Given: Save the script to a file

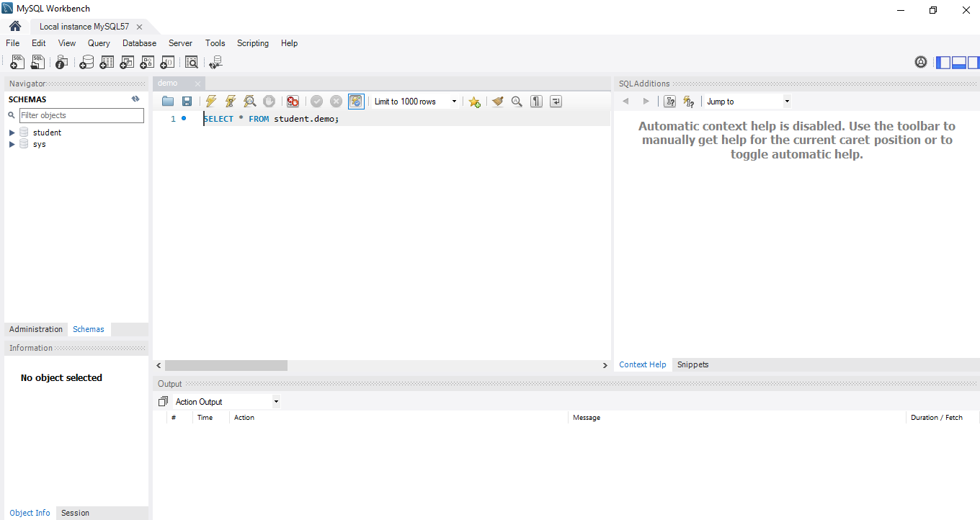Looking at the screenshot, I should [x=187, y=102].
